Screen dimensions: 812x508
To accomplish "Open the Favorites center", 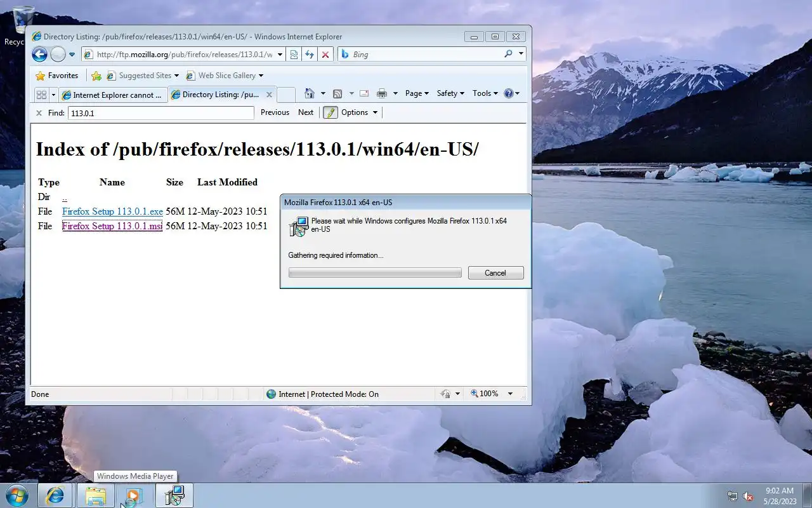I will [x=56, y=76].
